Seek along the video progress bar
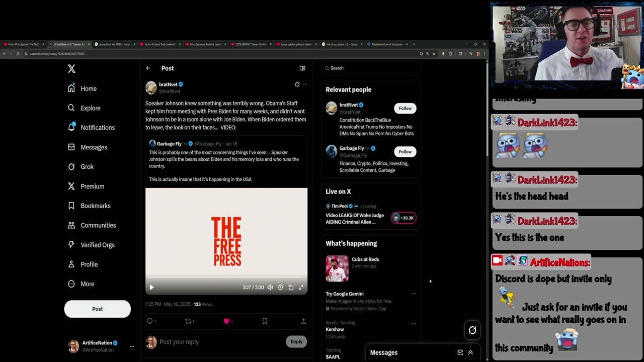The width and height of the screenshot is (644, 362). coord(226,277)
